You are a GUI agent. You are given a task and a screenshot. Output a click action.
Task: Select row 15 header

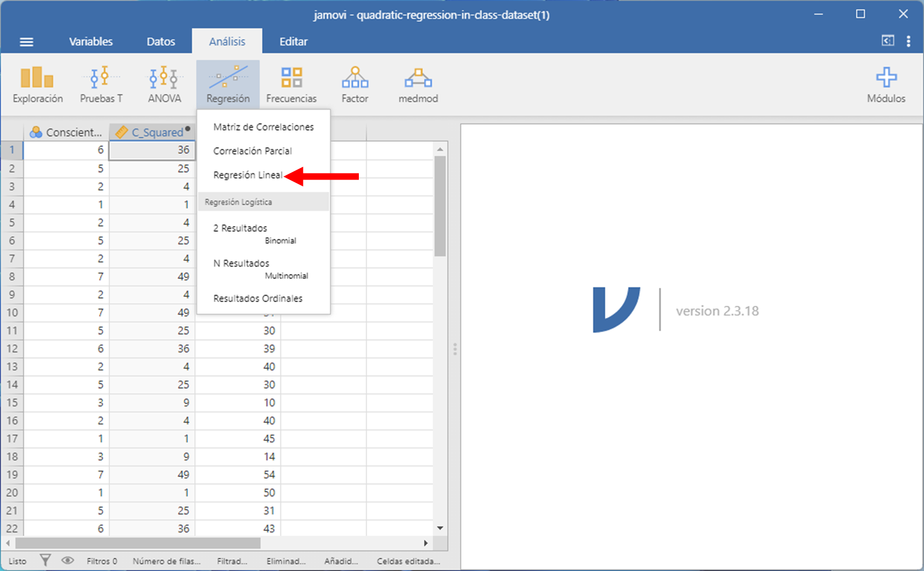click(12, 402)
